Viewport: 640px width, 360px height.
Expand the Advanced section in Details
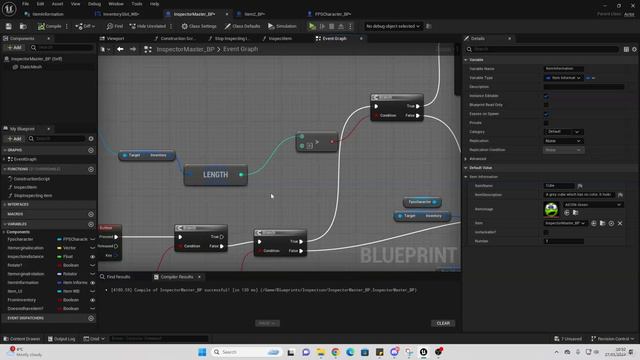[466, 159]
